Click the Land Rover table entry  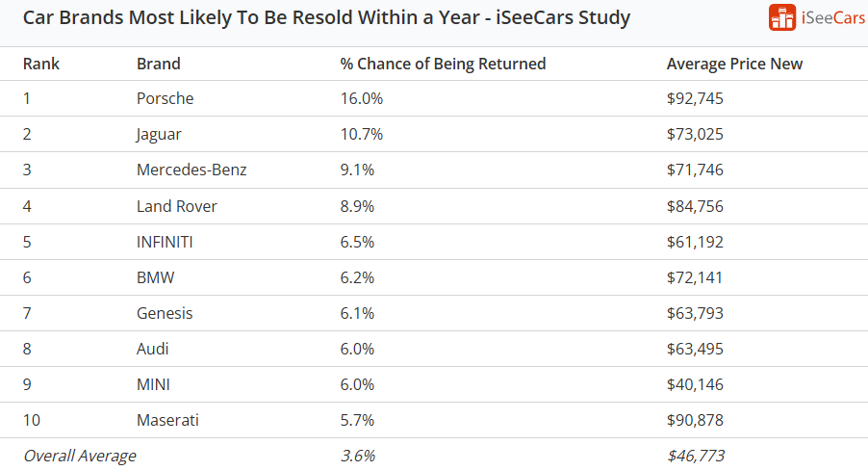[177, 206]
